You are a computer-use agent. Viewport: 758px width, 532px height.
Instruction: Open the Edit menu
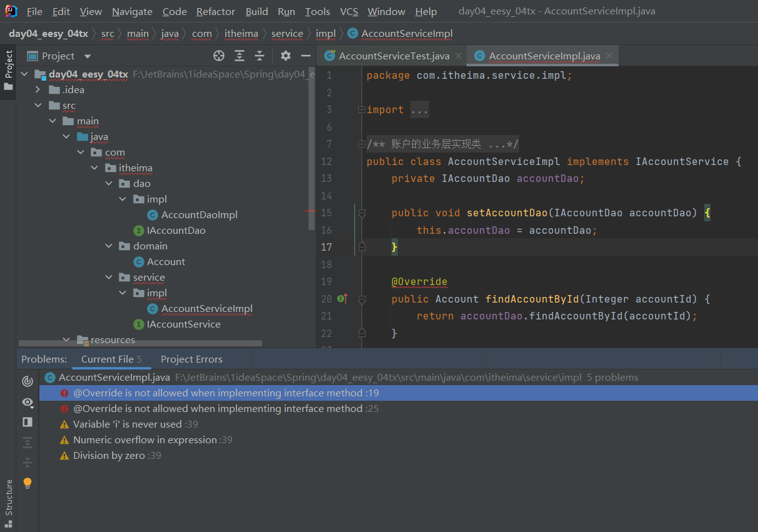[61, 11]
